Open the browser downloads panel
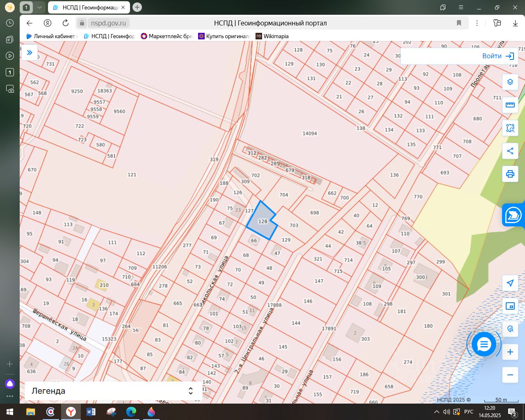 516,23
